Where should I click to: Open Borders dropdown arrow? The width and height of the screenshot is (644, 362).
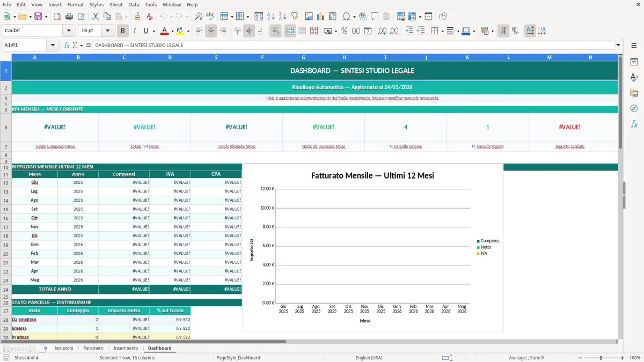coord(442,31)
